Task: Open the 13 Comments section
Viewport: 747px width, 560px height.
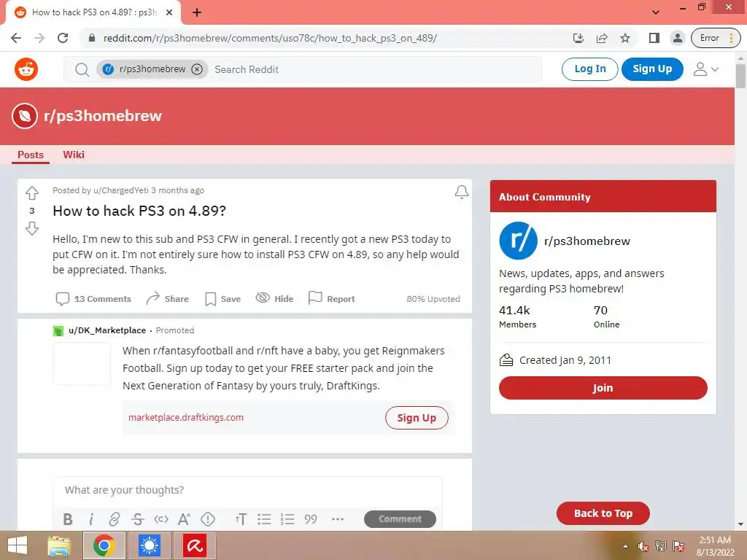Action: (93, 298)
